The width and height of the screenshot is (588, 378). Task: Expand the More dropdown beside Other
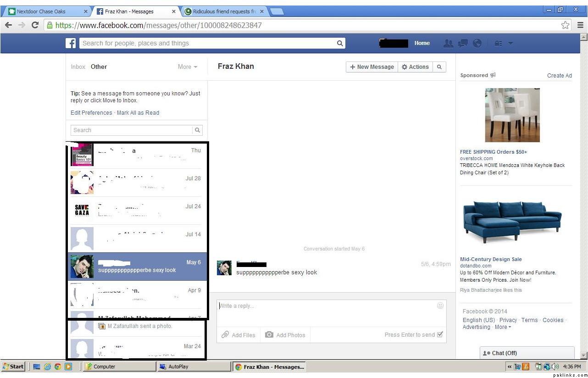pos(188,67)
